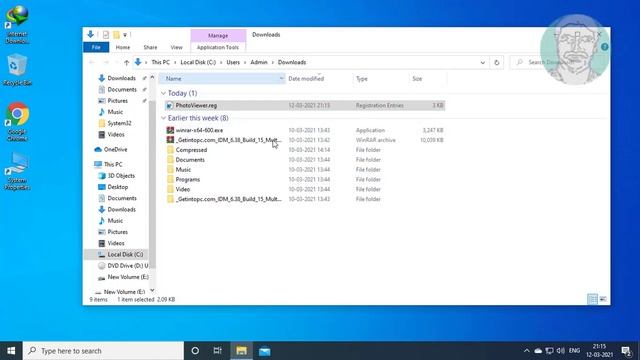Open the notification center icon
The width and height of the screenshot is (640, 360).
click(x=626, y=351)
